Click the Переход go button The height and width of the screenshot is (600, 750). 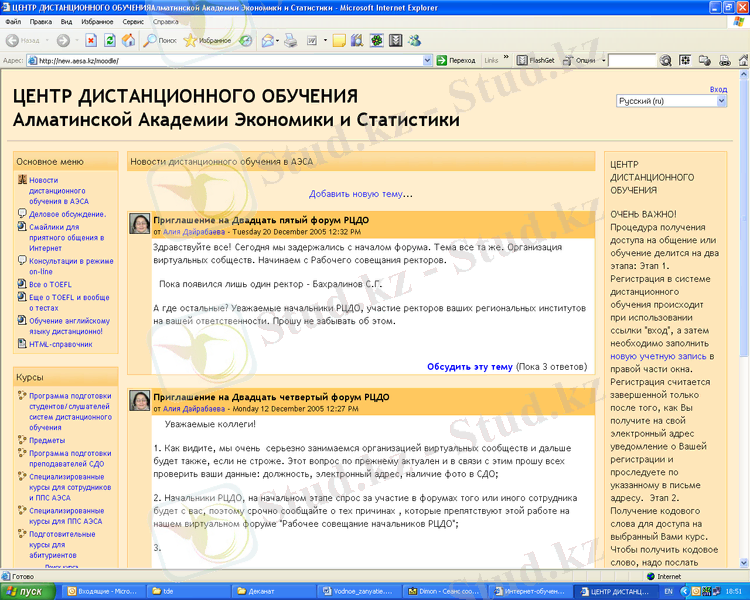(456, 60)
